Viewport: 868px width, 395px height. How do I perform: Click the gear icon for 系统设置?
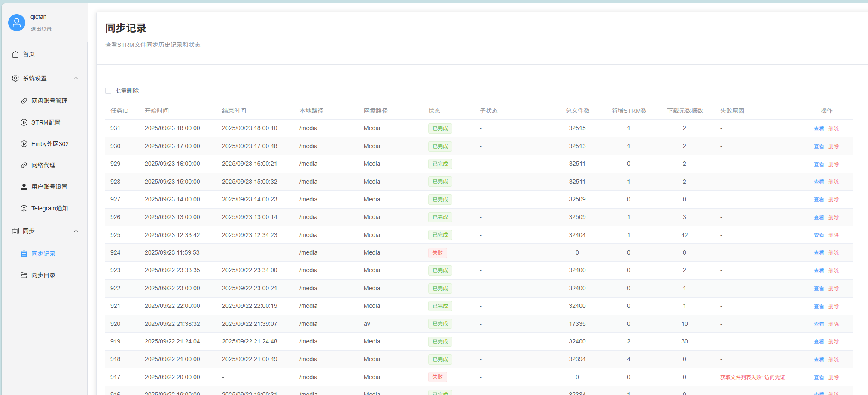pyautogui.click(x=15, y=78)
